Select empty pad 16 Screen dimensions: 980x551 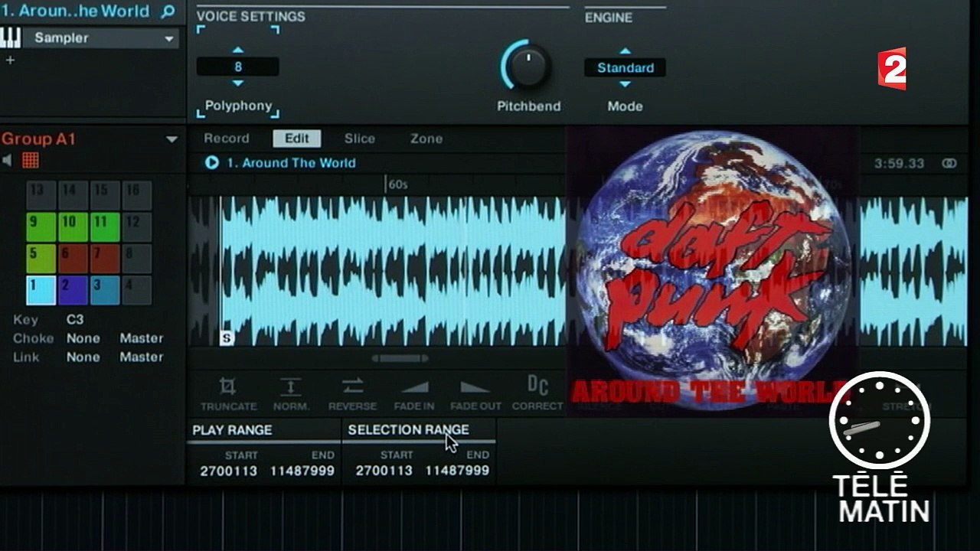pos(137,196)
